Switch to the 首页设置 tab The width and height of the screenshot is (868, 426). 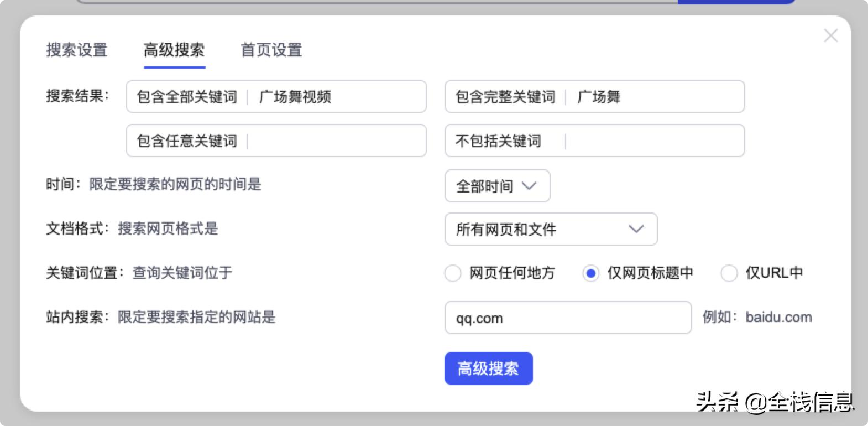(270, 51)
